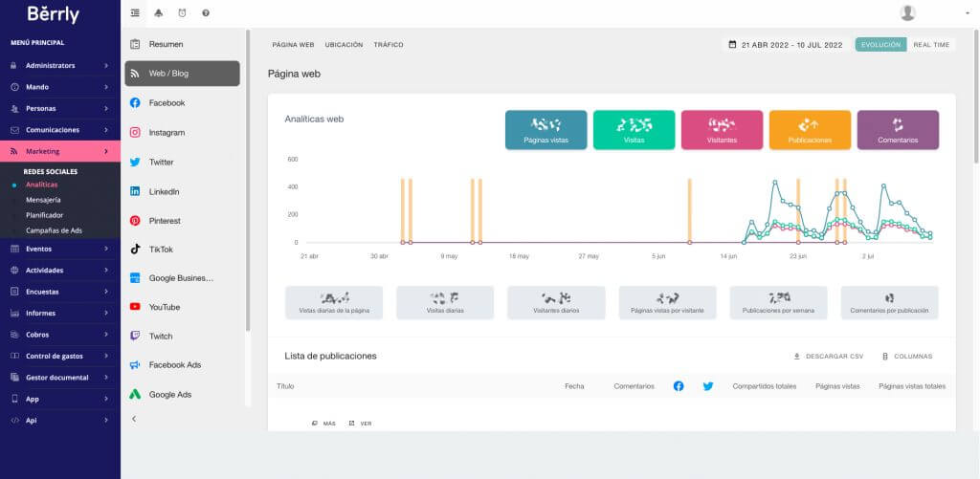Select the Web / Blog channel
Viewport: 980px width, 479px height.
182,73
